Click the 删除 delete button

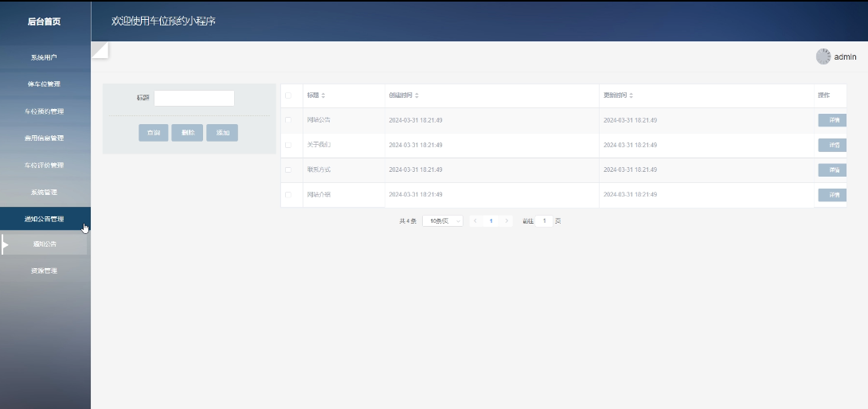(x=187, y=133)
